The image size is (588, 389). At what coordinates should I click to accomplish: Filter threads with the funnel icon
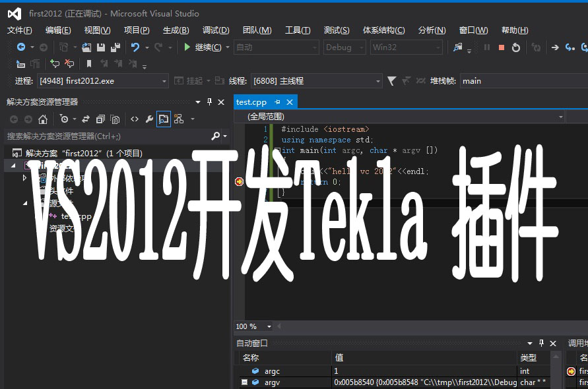click(x=391, y=81)
